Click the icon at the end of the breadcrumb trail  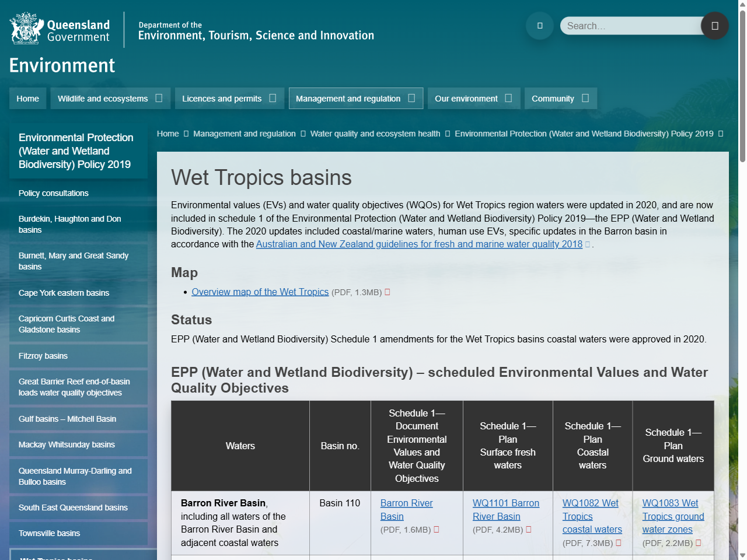[x=722, y=134]
